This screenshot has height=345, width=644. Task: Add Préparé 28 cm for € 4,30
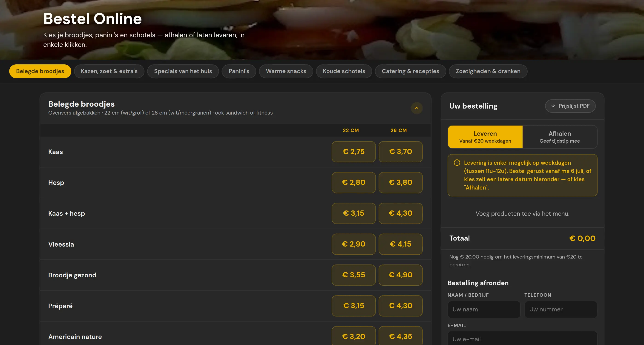coord(400,306)
